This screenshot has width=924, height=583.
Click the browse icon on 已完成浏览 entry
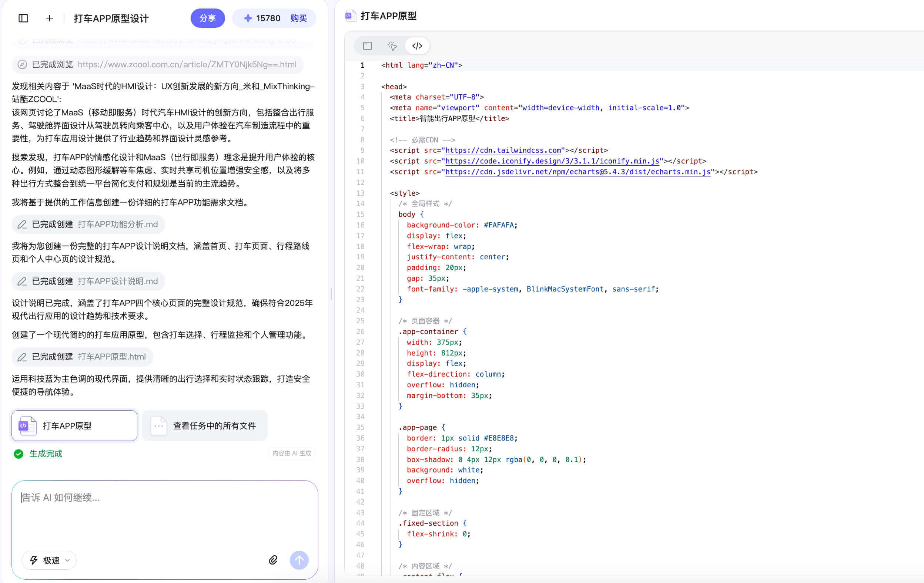click(x=22, y=64)
